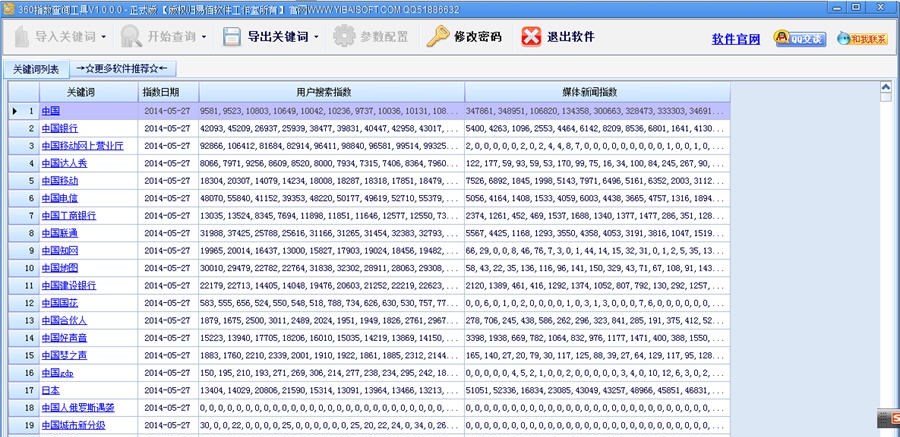The height and width of the screenshot is (437, 900).
Task: Open dropdown arrow next to 导入关键词
Action: (104, 37)
